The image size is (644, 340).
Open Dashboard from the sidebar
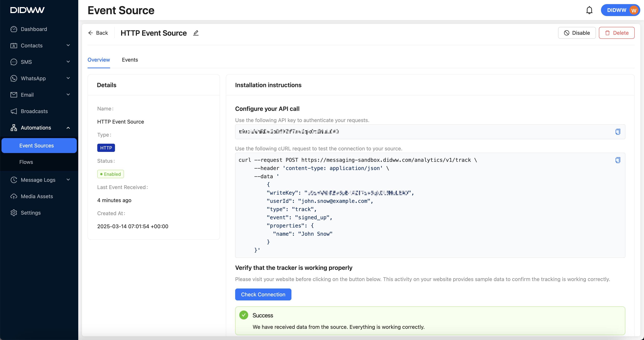[34, 29]
